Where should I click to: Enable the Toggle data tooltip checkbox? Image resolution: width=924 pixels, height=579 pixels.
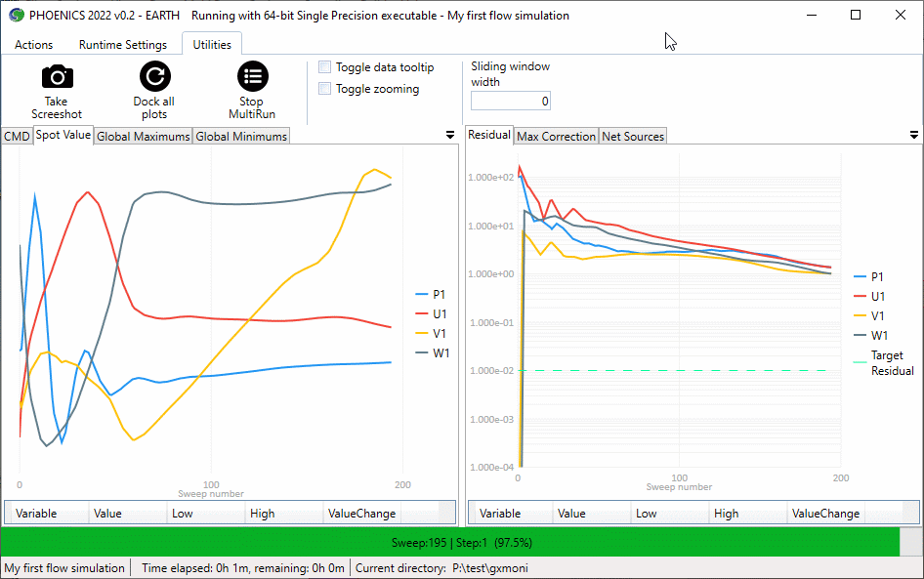(x=325, y=67)
